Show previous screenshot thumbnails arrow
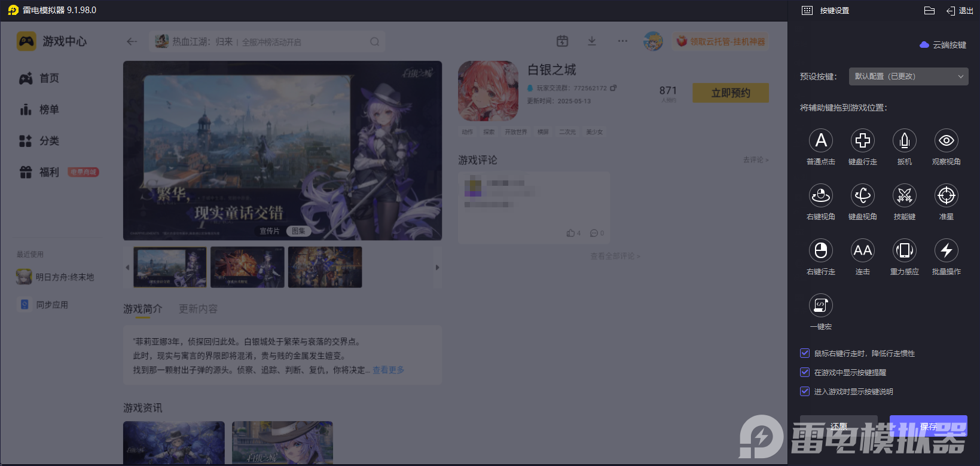 point(127,267)
